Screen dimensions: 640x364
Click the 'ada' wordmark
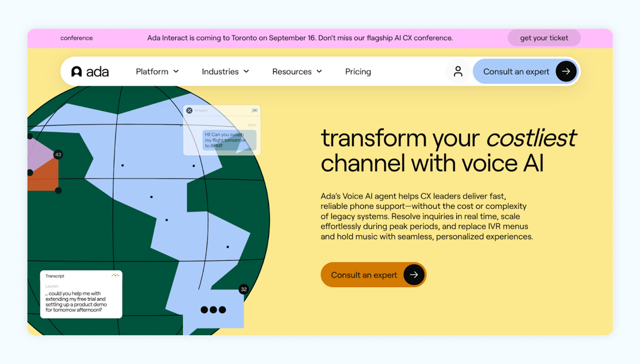98,72
